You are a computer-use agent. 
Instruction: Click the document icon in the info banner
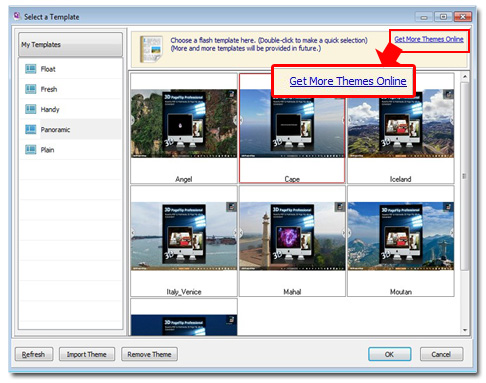(x=152, y=49)
